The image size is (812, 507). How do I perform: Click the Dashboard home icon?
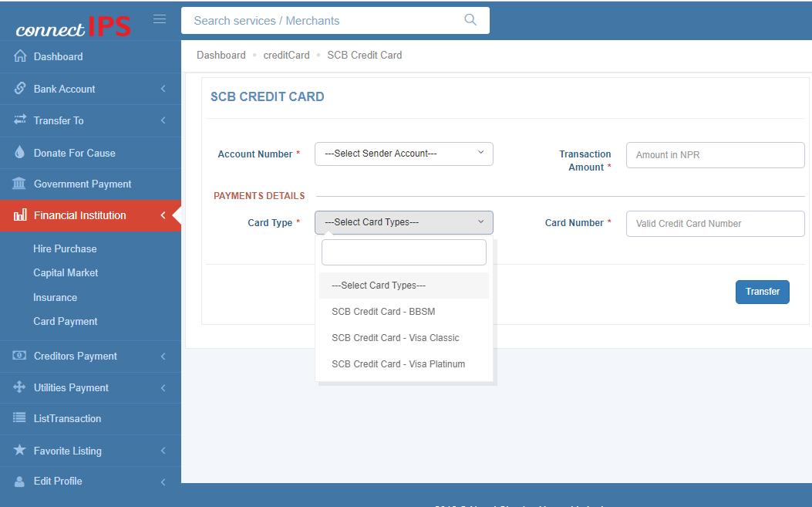click(21, 56)
